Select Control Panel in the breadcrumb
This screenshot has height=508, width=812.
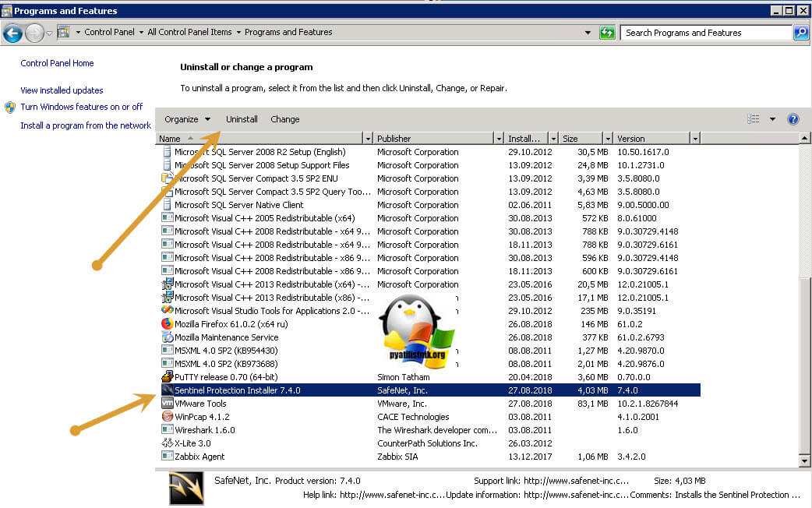[109, 32]
